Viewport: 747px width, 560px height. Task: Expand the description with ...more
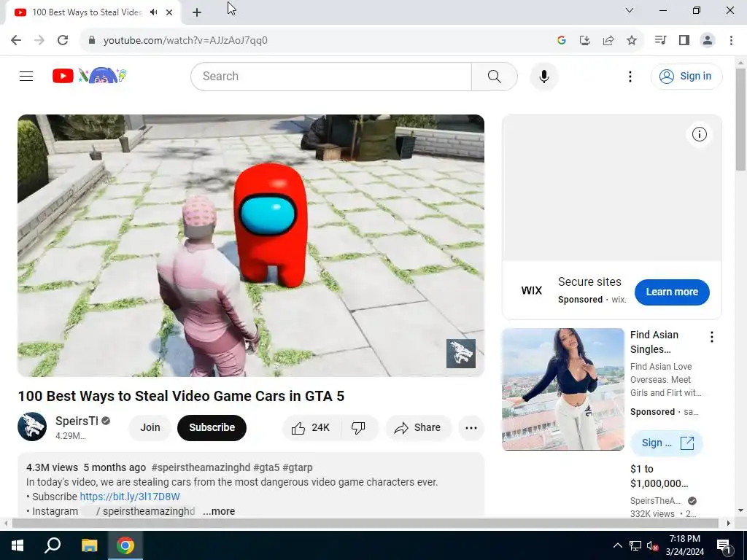click(x=219, y=511)
